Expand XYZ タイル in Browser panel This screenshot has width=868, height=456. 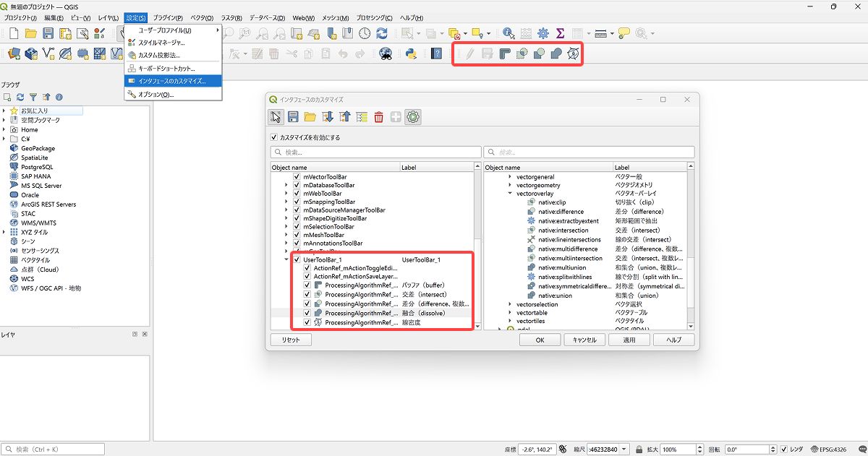click(x=4, y=232)
